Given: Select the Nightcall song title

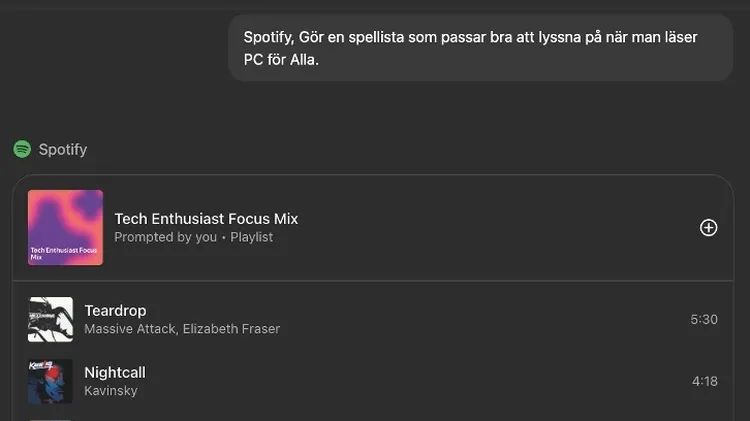Looking at the screenshot, I should point(115,372).
